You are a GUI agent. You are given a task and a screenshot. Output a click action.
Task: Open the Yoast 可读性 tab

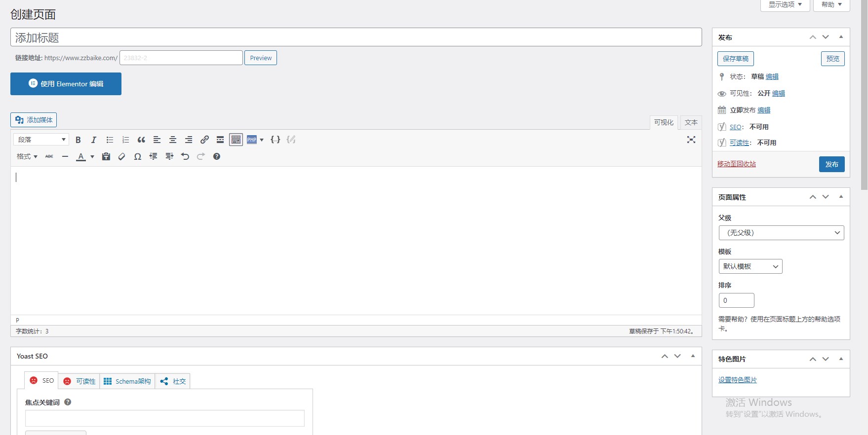(79, 381)
